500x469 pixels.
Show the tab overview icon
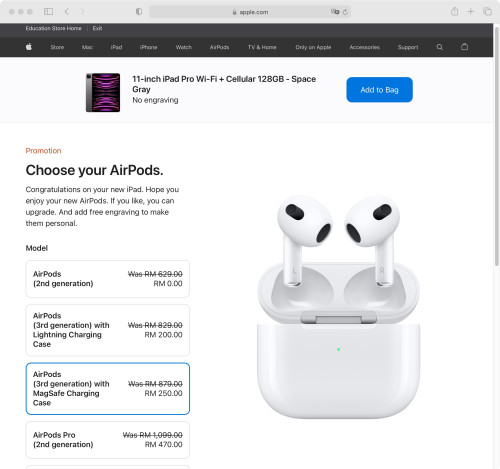pyautogui.click(x=487, y=12)
